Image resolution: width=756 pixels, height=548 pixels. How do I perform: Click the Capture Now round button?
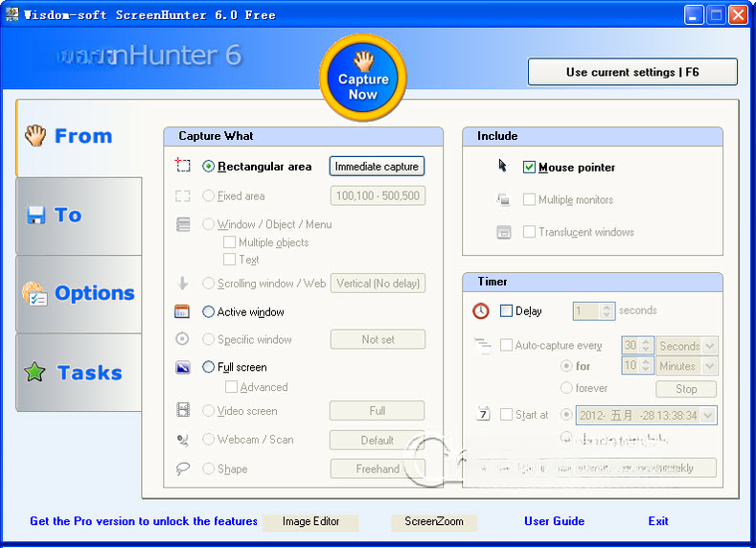coord(363,78)
